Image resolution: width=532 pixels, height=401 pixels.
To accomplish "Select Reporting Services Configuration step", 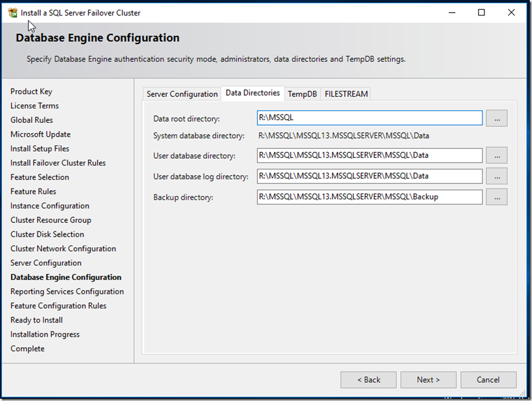I will (x=67, y=292).
